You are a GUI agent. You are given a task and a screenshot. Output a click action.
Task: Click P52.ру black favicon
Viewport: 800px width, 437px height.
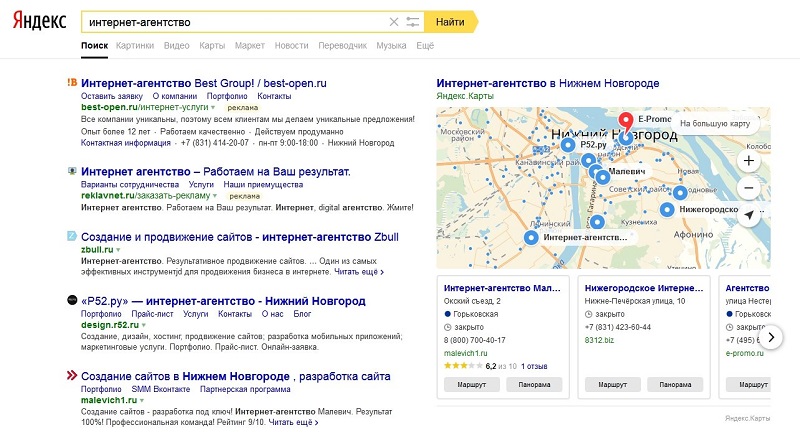coord(72,300)
